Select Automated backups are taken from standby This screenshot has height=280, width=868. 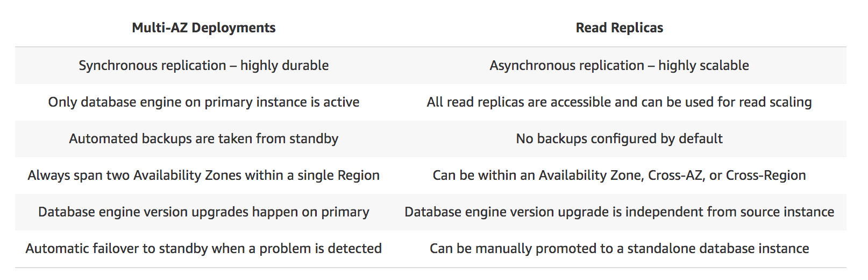click(x=203, y=139)
